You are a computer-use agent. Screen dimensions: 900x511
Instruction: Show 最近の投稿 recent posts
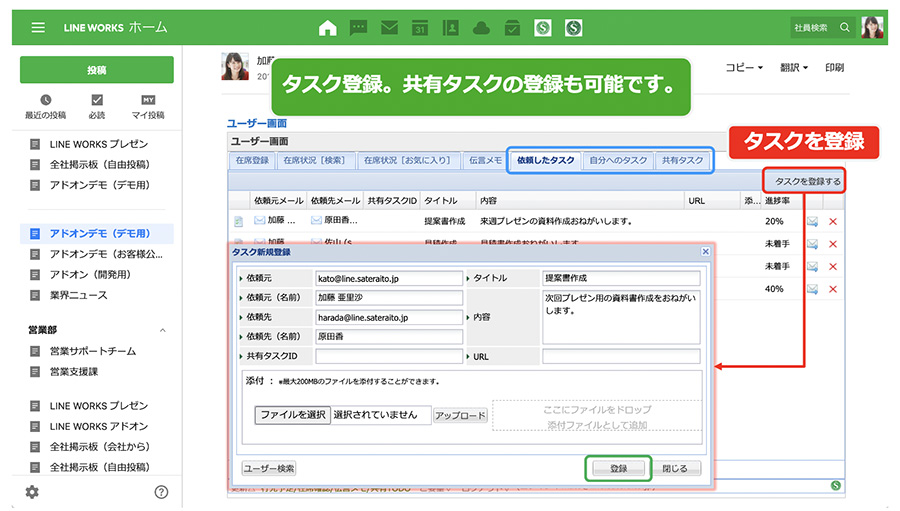[x=45, y=107]
